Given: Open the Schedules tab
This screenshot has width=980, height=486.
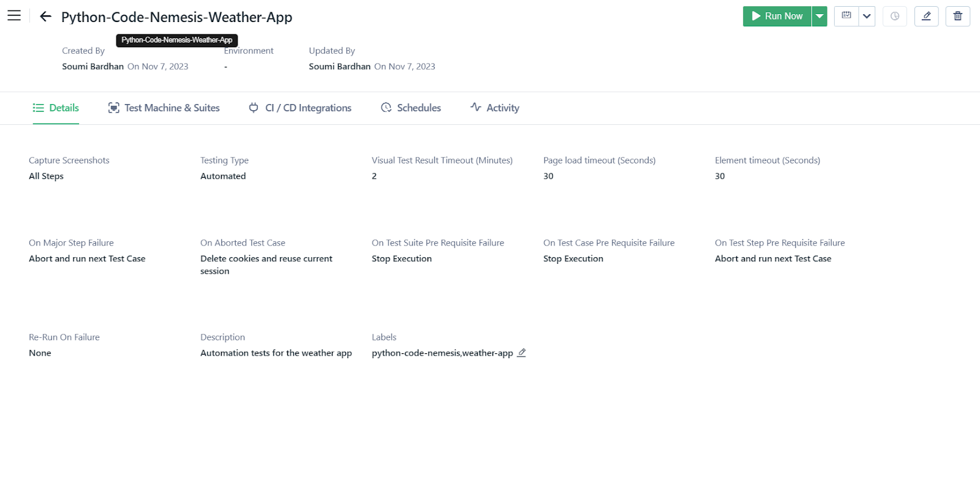Looking at the screenshot, I should [x=411, y=108].
